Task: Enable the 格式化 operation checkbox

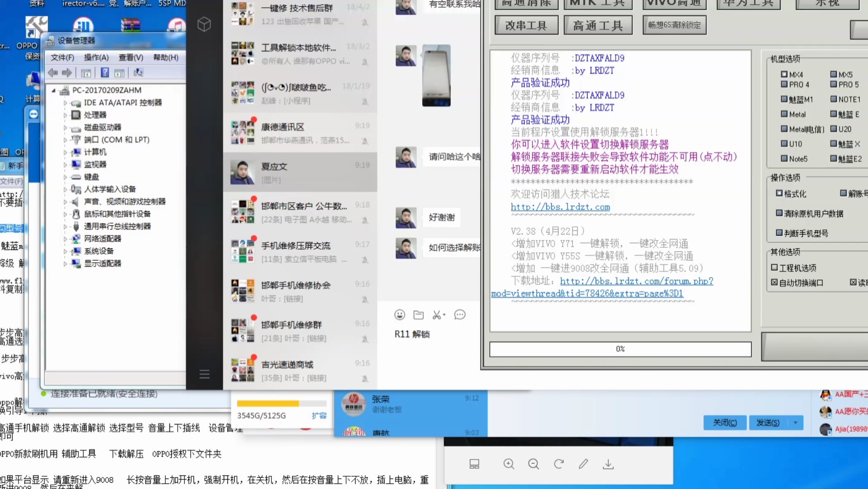Action: pos(779,193)
